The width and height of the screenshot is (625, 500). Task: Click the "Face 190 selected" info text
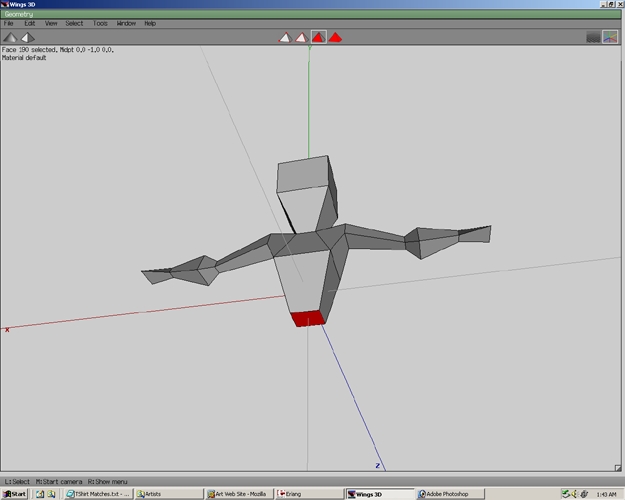coord(29,50)
